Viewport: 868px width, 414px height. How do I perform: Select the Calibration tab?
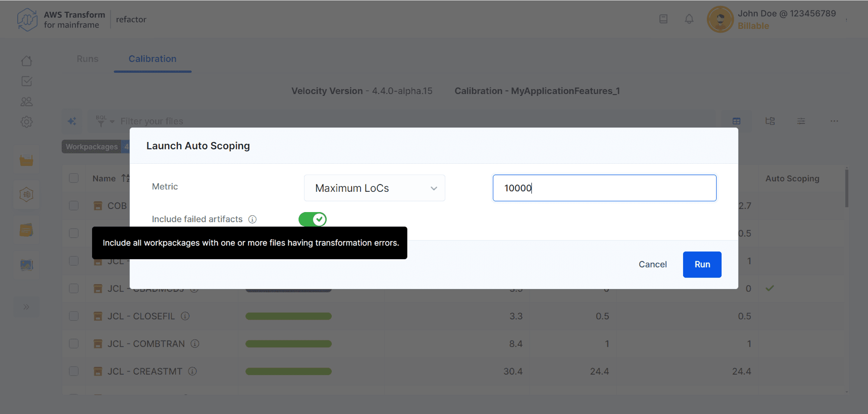click(x=152, y=59)
